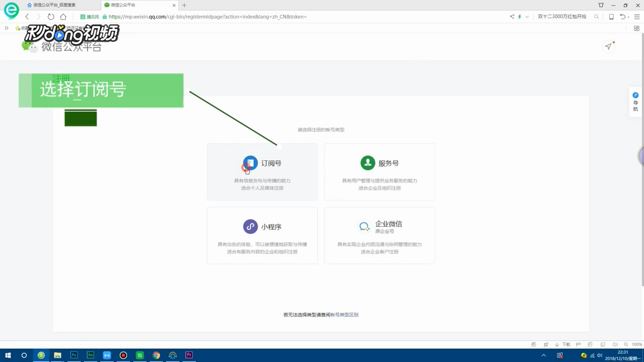
Task: Click the undo closed tab icon
Action: (623, 17)
